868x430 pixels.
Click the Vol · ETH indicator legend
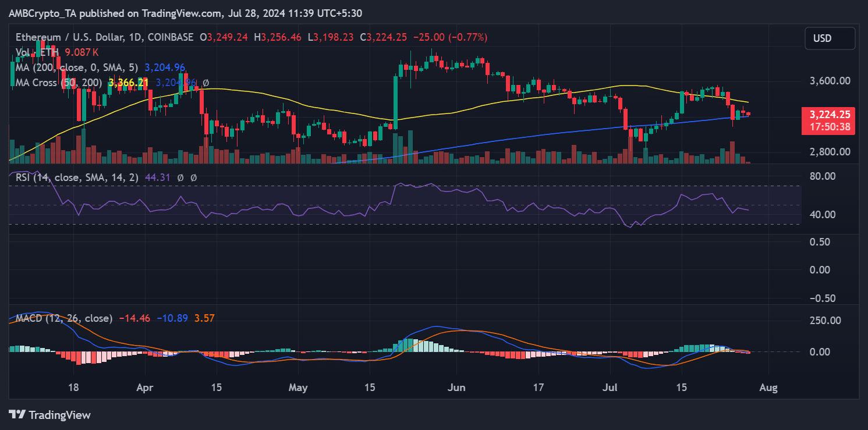[37, 52]
